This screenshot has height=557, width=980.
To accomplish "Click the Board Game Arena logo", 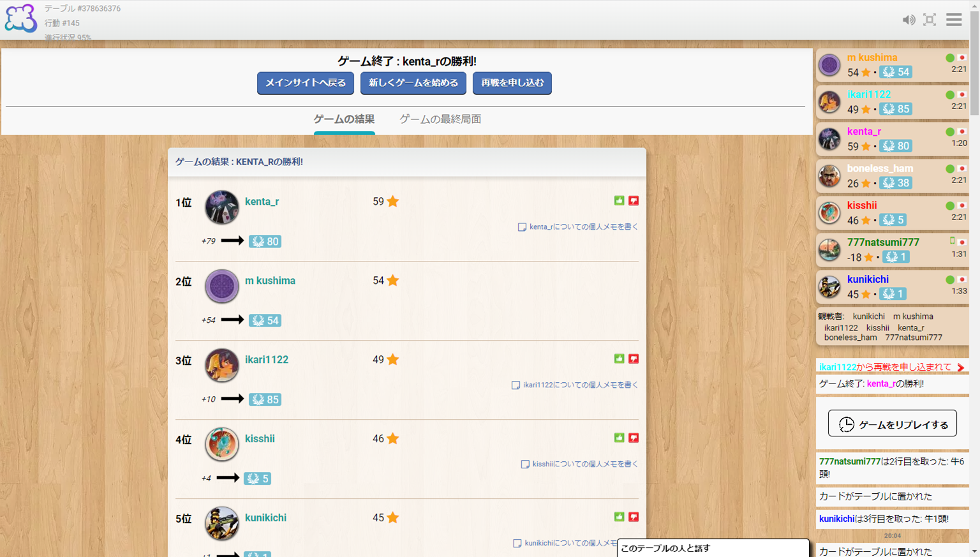I will [20, 18].
